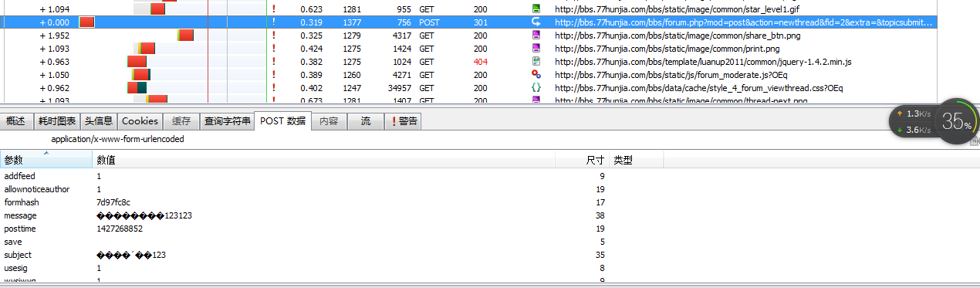Click the file icon for jquery-1.4.2.min.js
The height and width of the screenshot is (288, 980).
pos(536,62)
